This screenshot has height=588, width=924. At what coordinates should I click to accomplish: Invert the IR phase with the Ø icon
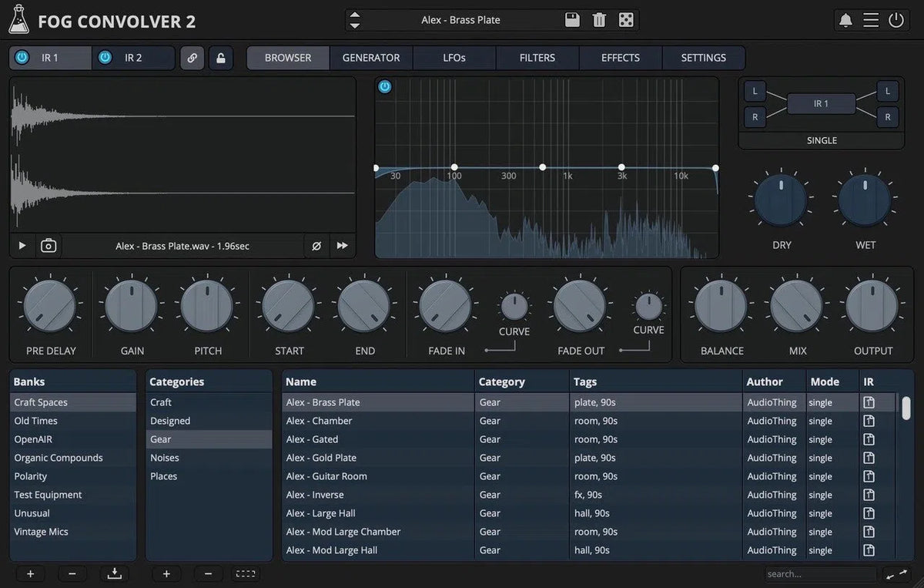click(316, 245)
